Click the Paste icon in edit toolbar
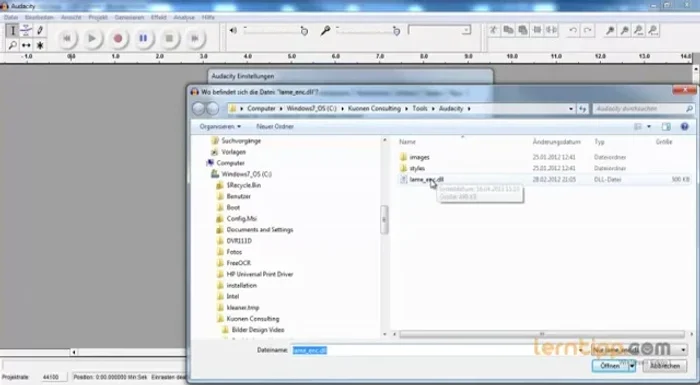The image size is (700, 385). coord(523,30)
